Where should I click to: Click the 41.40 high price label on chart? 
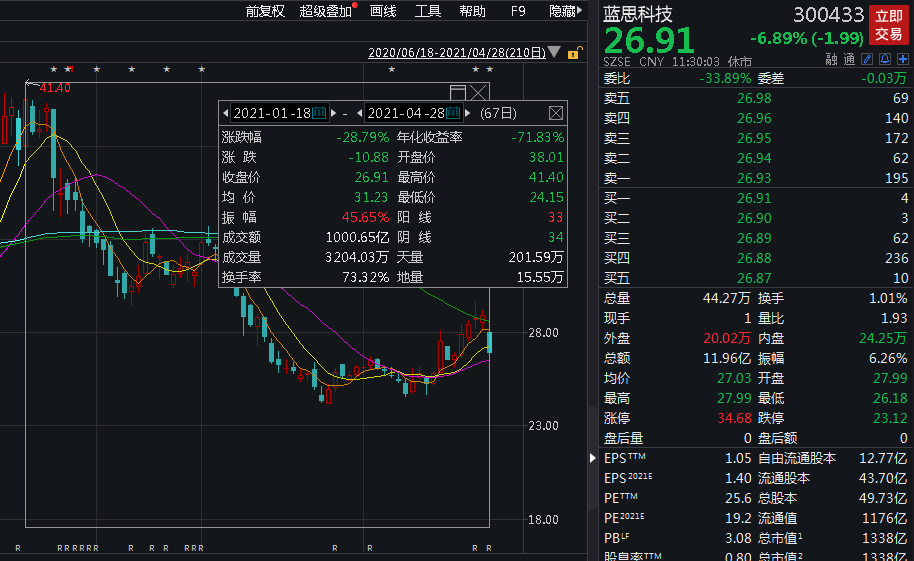point(55,88)
